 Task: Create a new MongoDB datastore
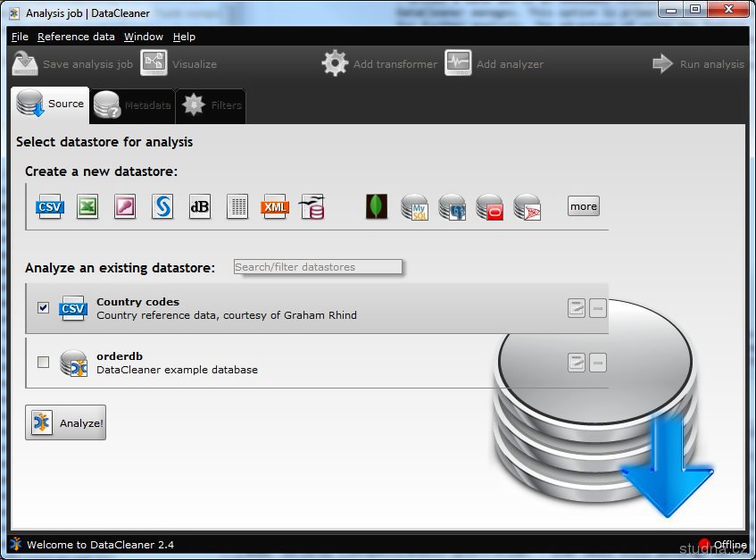(x=377, y=207)
